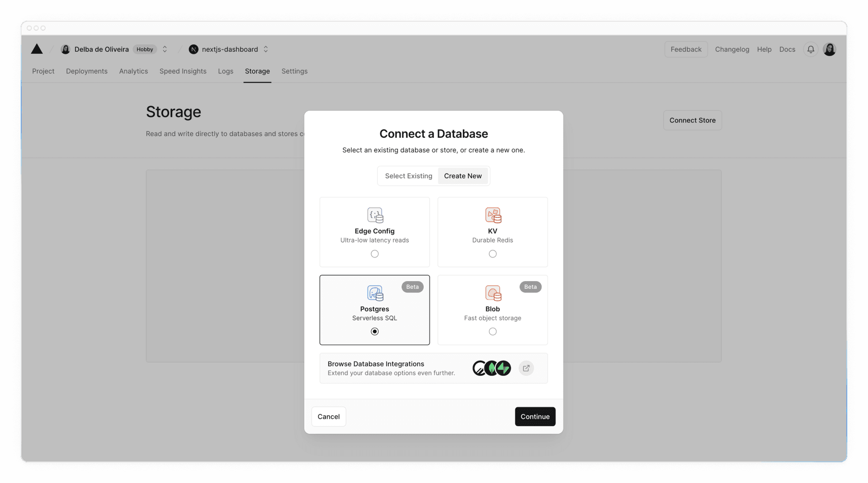
Task: Open the Changelog link
Action: [x=732, y=49]
